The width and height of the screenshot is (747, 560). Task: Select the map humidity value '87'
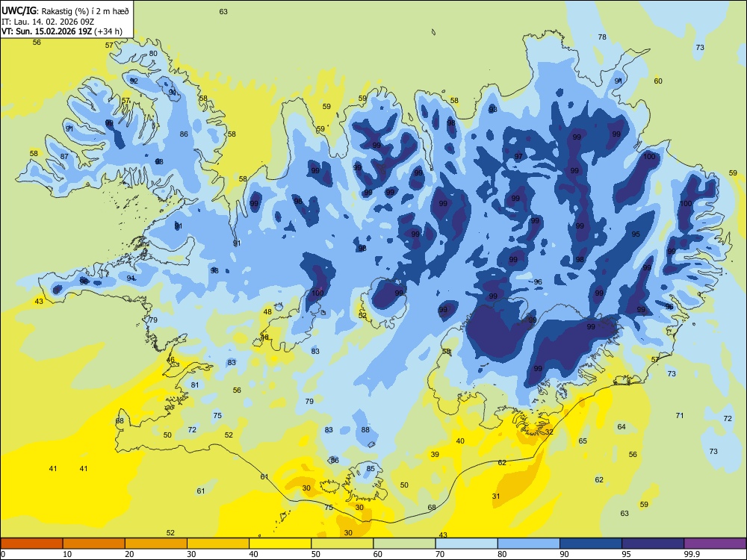(64, 156)
